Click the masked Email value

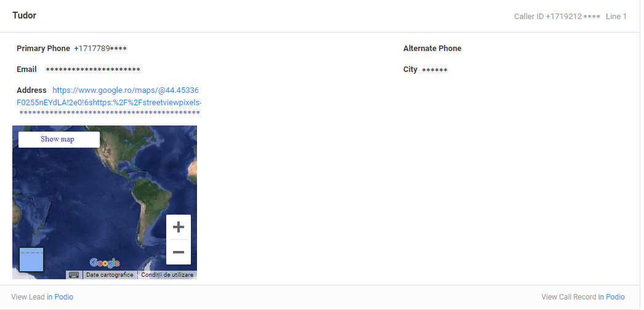click(93, 70)
